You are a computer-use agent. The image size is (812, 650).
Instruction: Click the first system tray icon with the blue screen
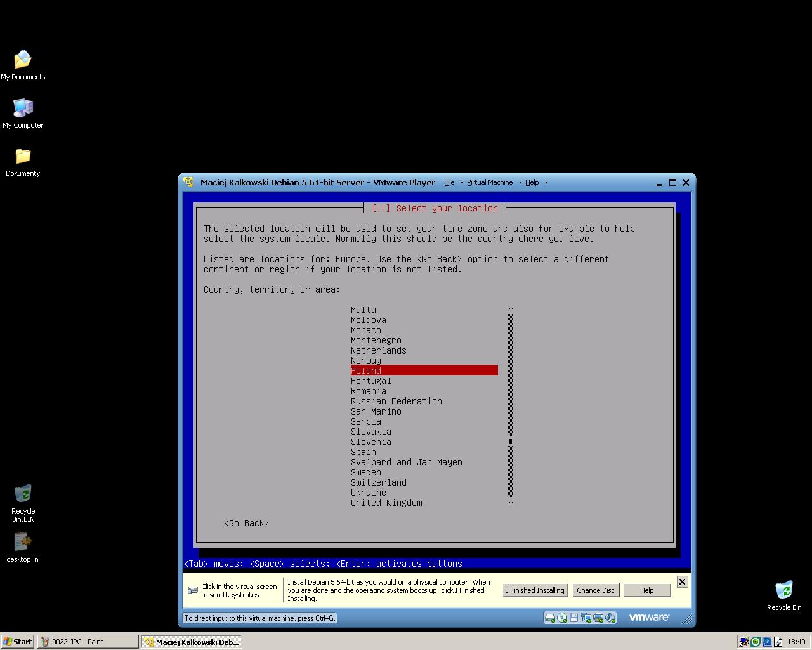[744, 642]
